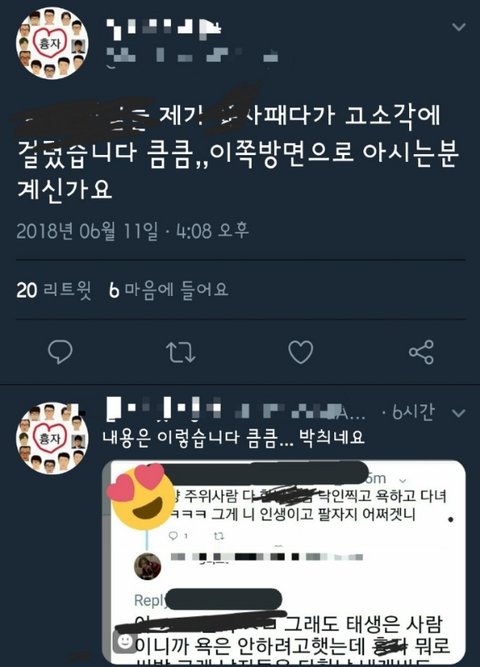This screenshot has height=667, width=480.
Task: Tap the small round avatar inside the embedded screenshot
Action: [x=148, y=566]
